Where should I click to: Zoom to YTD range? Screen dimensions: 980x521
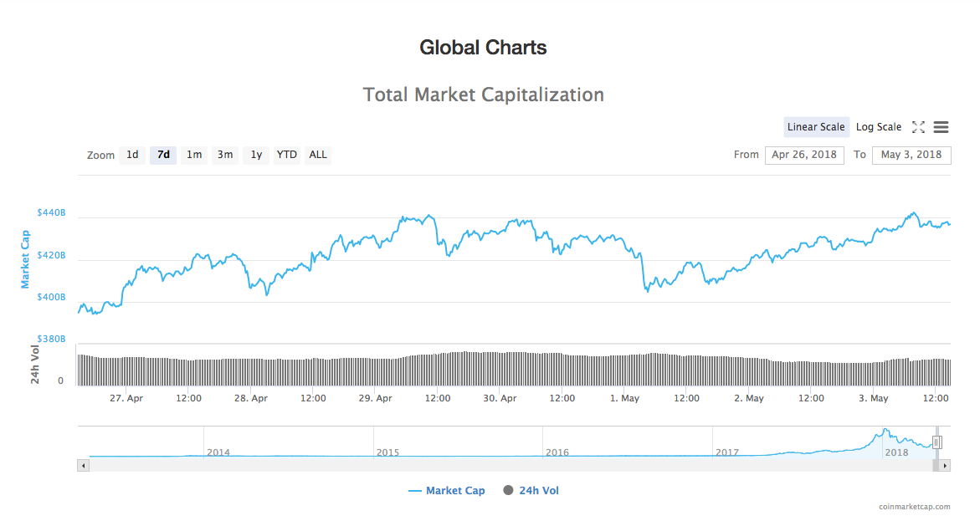287,155
